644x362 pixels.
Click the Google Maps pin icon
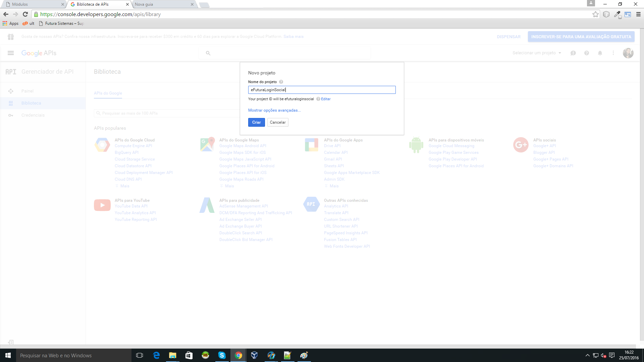[207, 144]
